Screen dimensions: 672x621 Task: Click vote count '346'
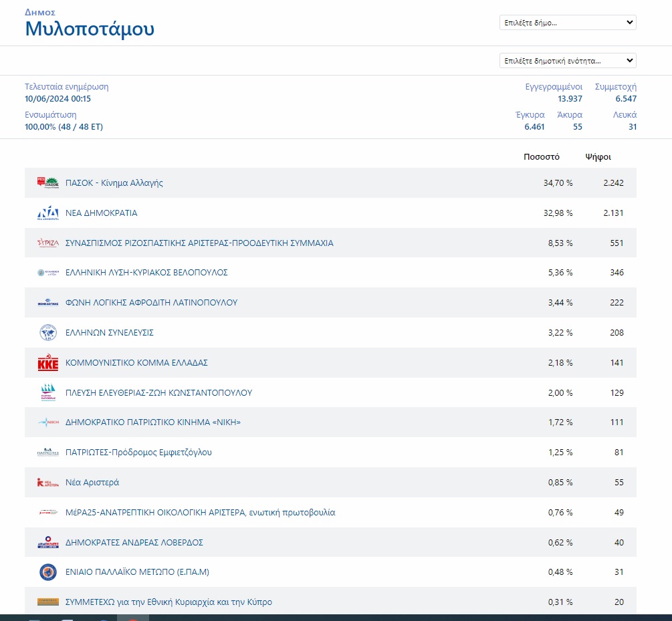[617, 273]
